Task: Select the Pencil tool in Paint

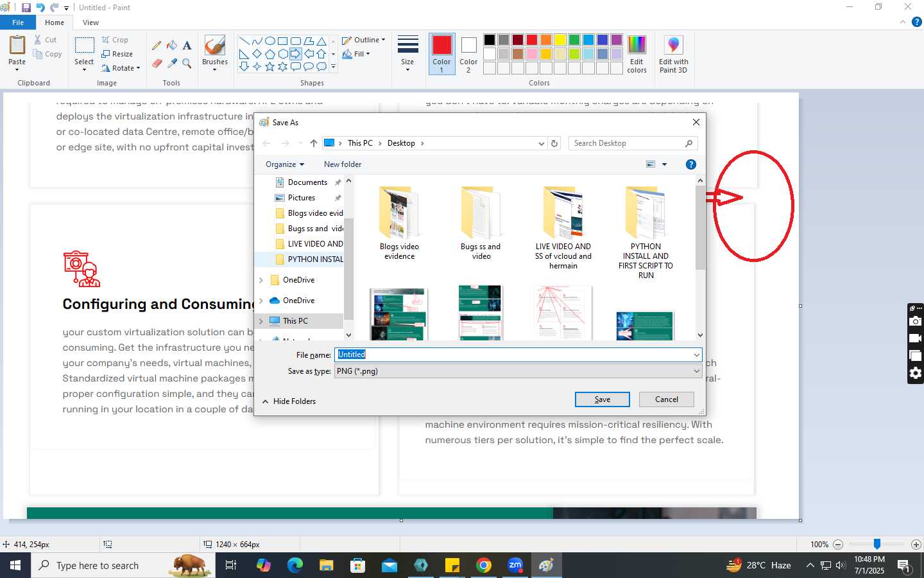Action: 157,46
